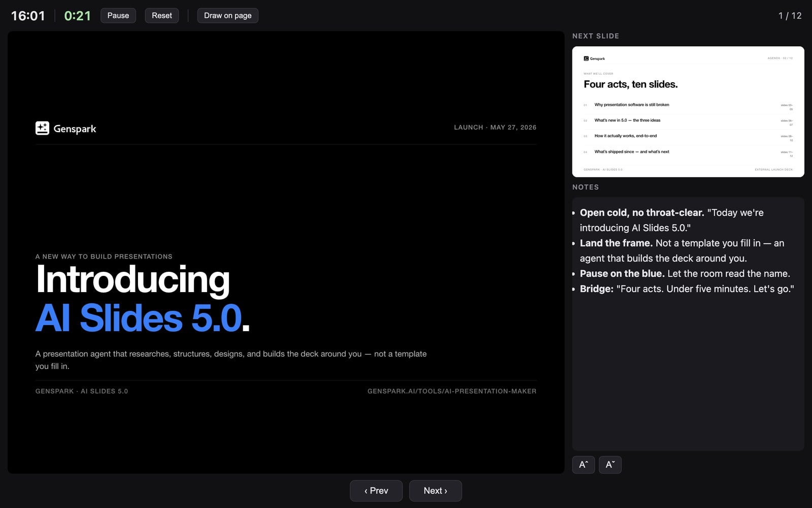Advance with the Next button
This screenshot has width=812, height=508.
point(435,491)
